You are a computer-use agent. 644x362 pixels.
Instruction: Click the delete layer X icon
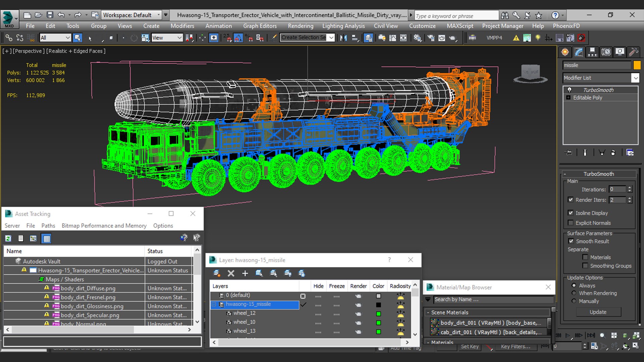[231, 274]
